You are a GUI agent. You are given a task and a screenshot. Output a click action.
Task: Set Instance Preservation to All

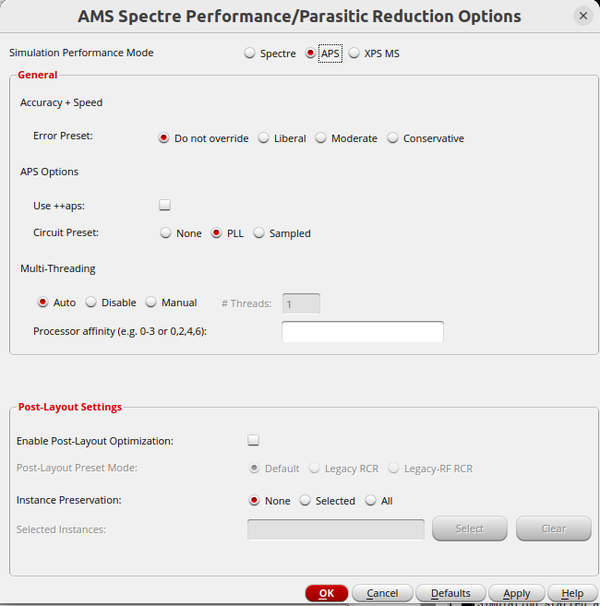tap(371, 501)
